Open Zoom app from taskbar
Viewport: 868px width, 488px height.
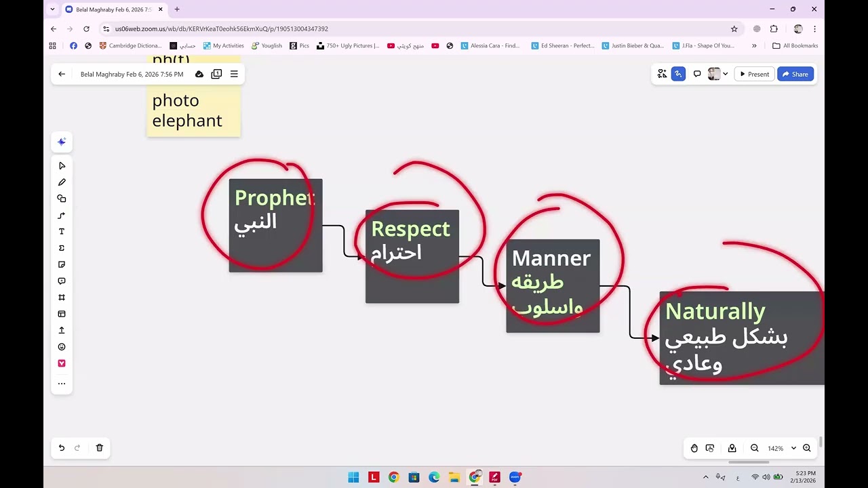515,477
